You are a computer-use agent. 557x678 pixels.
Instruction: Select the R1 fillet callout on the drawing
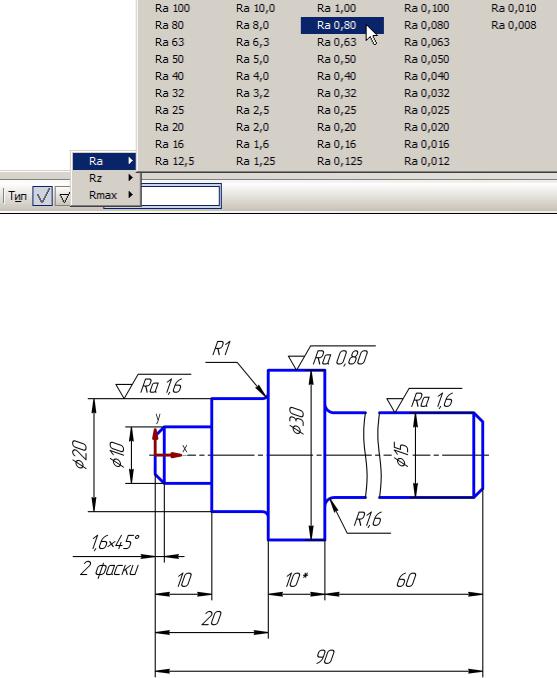point(221,349)
